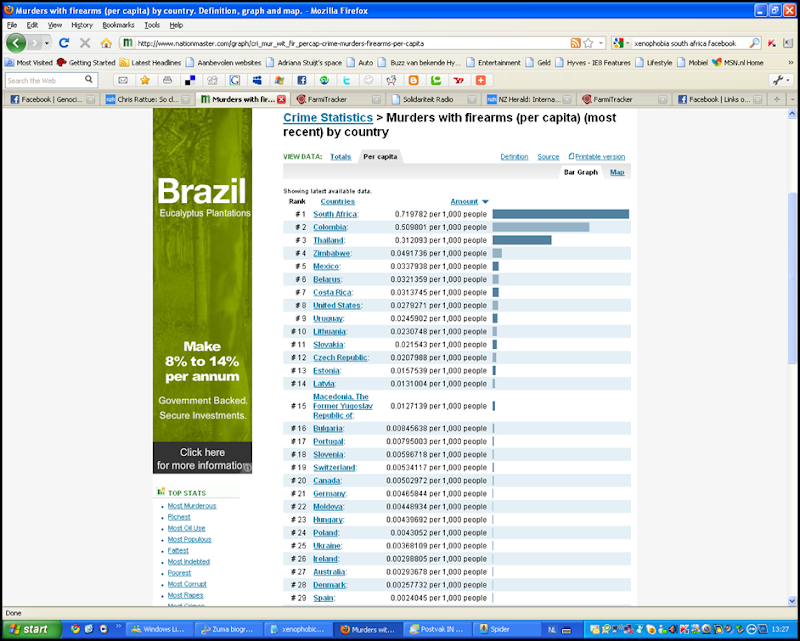The height and width of the screenshot is (641, 800).
Task: Click the URL address bar field
Action: (352, 43)
